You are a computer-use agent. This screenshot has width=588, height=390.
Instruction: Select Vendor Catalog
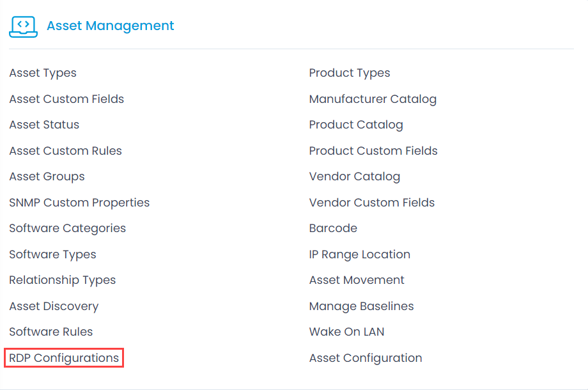coord(354,176)
